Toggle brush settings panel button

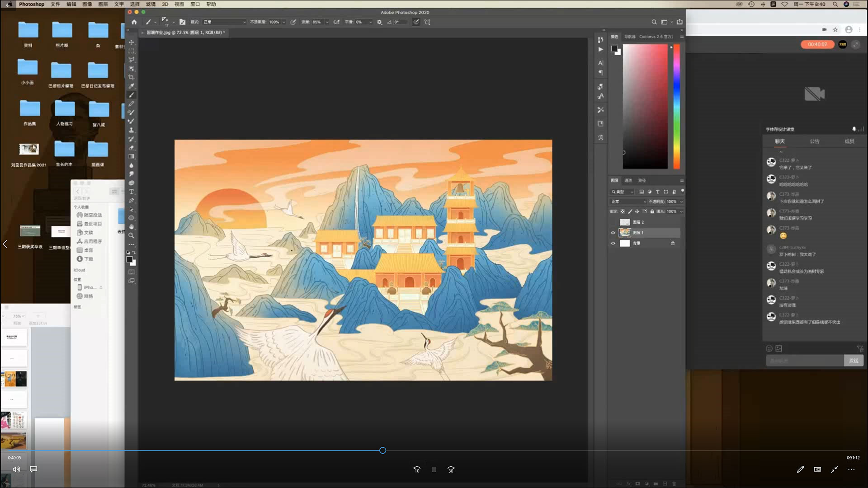[x=182, y=22]
